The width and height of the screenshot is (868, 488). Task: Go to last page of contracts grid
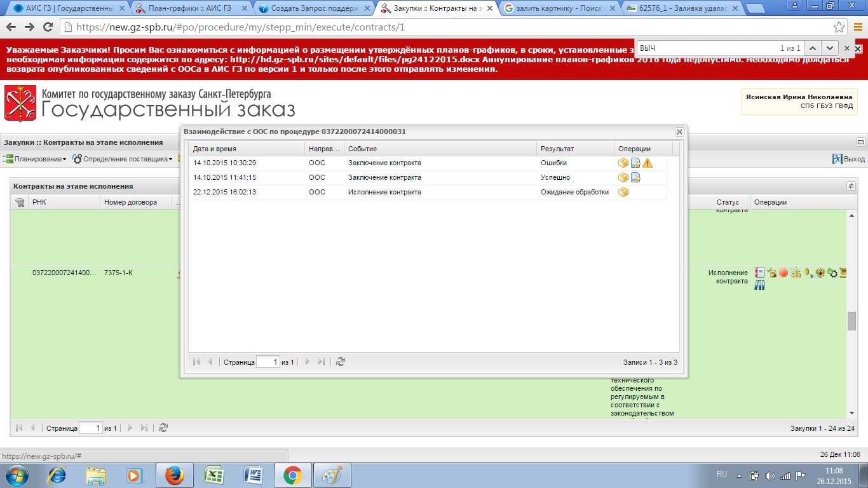[144, 428]
